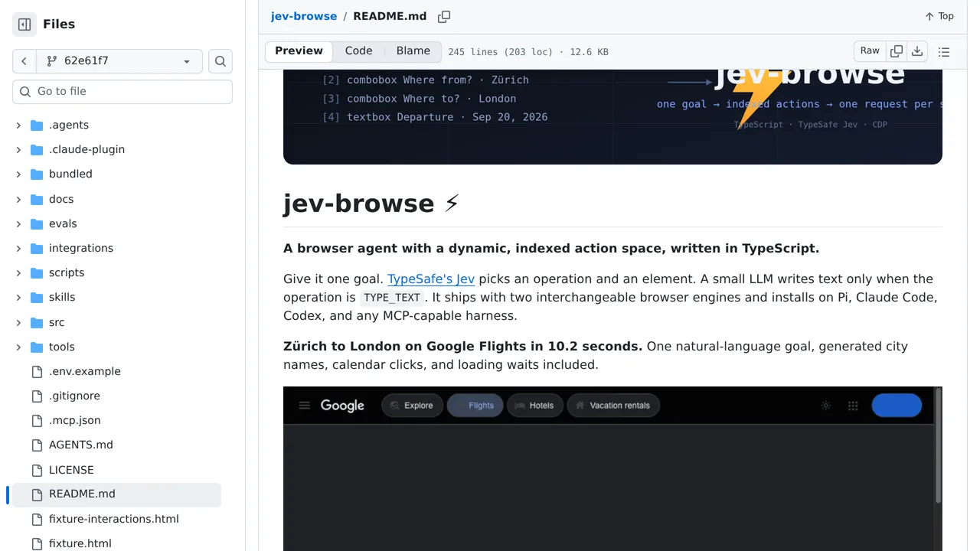Image resolution: width=980 pixels, height=551 pixels.
Task: Open the Raw file view
Action: click(870, 51)
